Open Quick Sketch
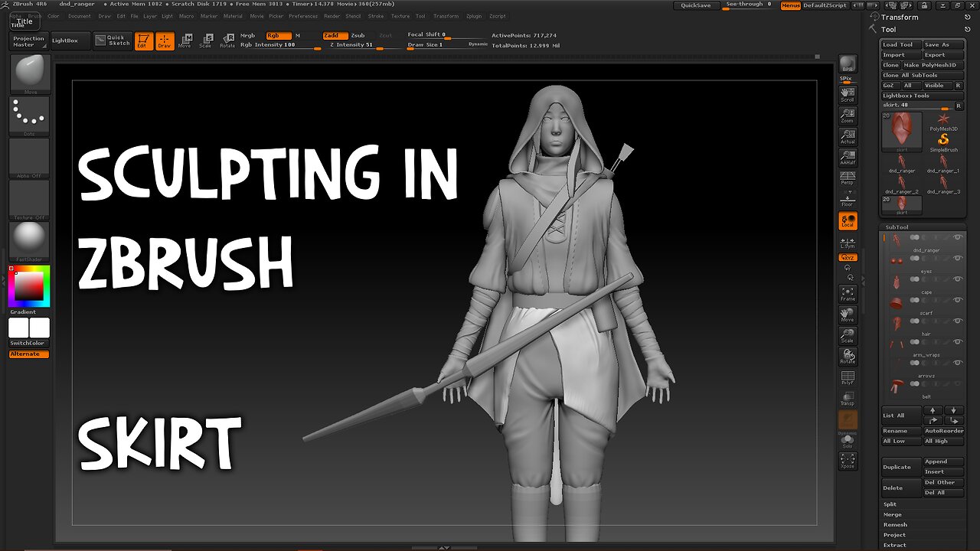980x551 pixels. click(x=113, y=41)
